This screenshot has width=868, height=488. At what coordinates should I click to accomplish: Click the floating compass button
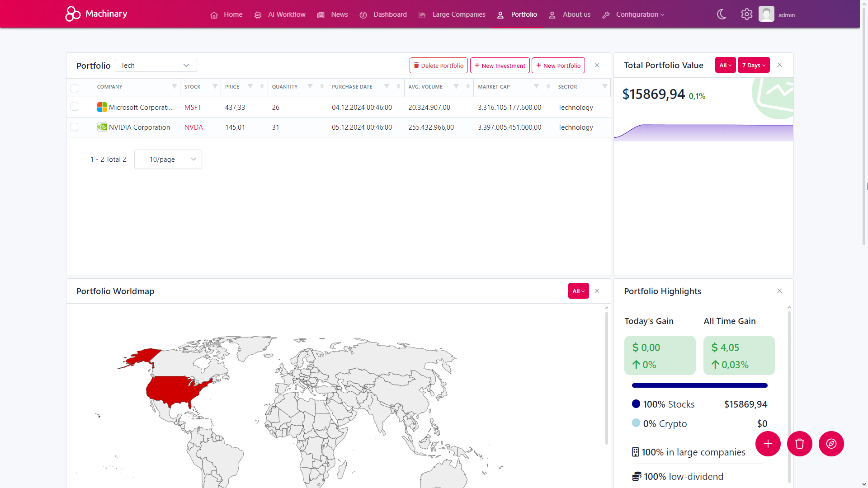coord(831,444)
